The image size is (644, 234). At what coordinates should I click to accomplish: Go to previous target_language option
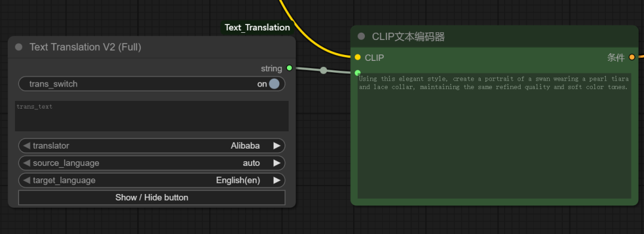tap(27, 180)
